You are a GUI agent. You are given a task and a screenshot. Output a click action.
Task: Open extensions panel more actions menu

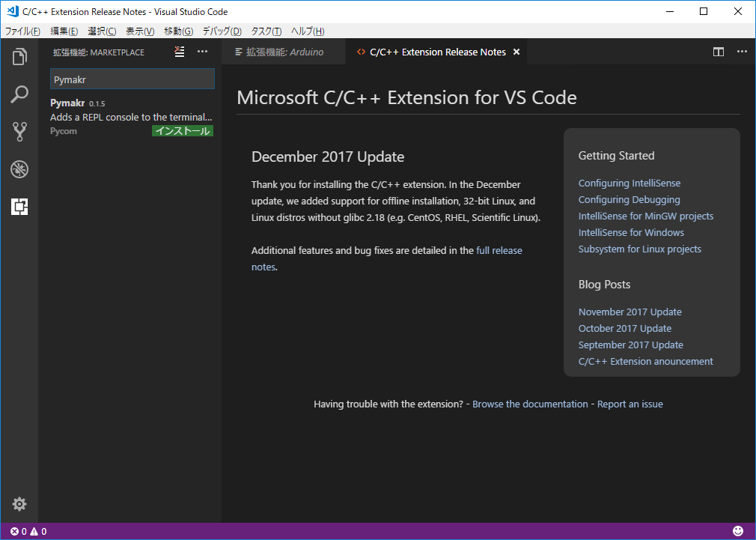[203, 52]
